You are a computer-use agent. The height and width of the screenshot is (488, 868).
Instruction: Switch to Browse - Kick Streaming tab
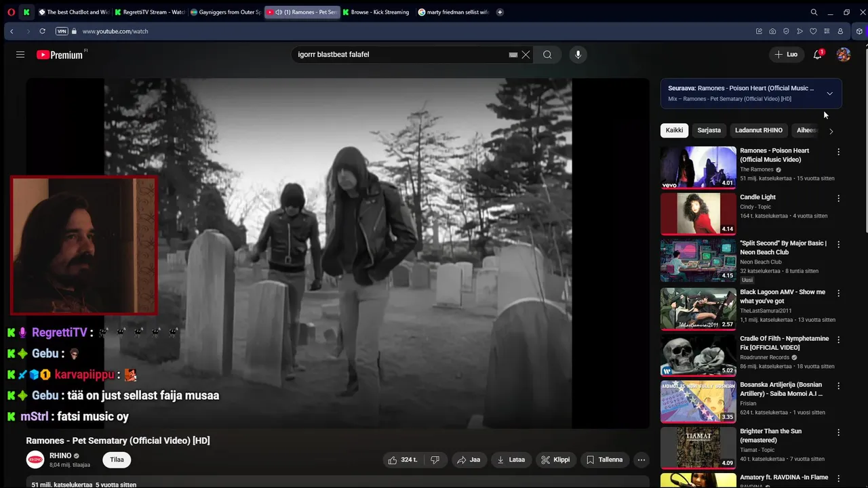tap(378, 12)
